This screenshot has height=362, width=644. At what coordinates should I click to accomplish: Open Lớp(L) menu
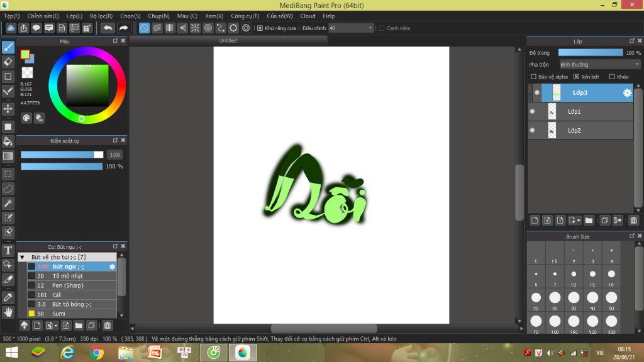pyautogui.click(x=74, y=16)
